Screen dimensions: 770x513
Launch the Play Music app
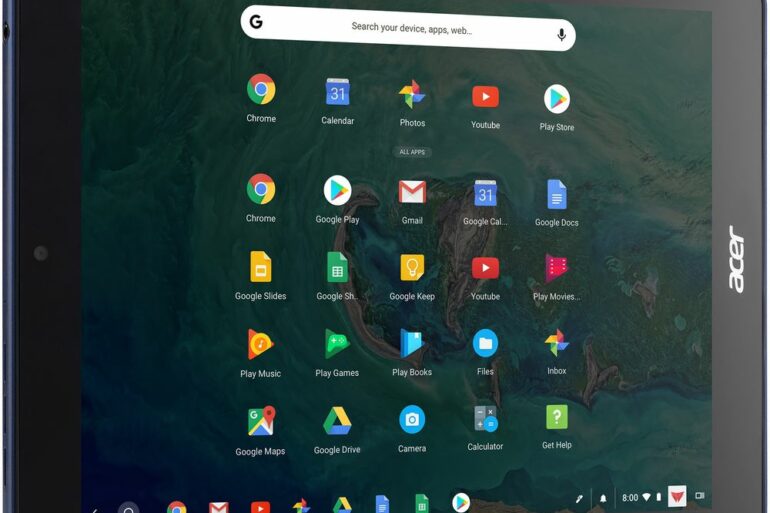[x=260, y=344]
